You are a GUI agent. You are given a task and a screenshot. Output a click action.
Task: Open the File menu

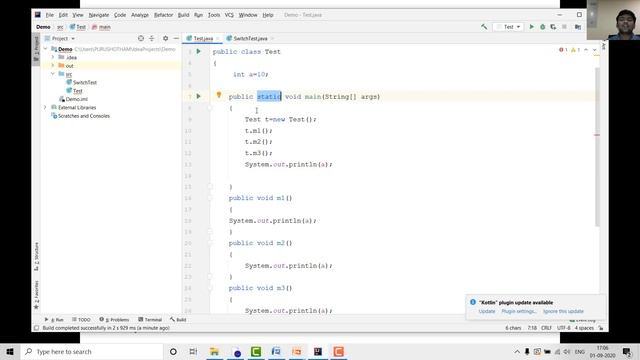(x=50, y=15)
